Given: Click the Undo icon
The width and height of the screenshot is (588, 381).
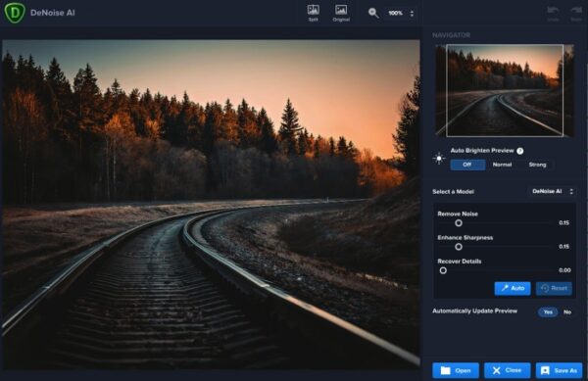Looking at the screenshot, I should [x=553, y=13].
